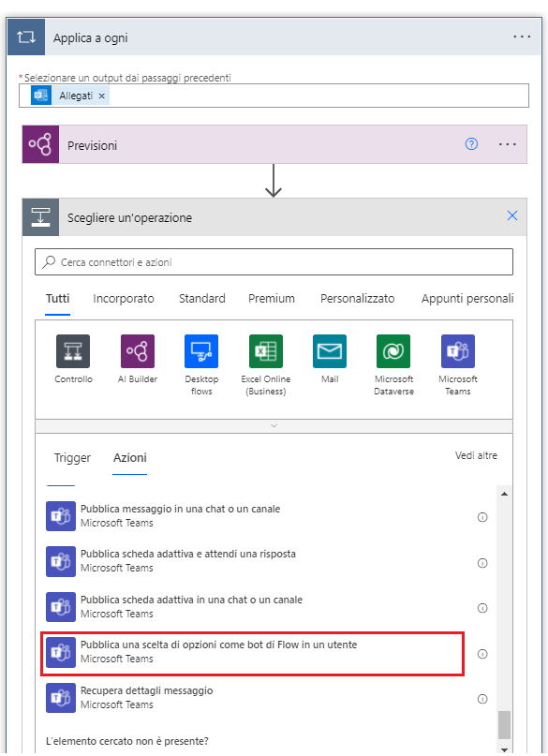Click the actions list scroll down arrow

tap(504, 749)
